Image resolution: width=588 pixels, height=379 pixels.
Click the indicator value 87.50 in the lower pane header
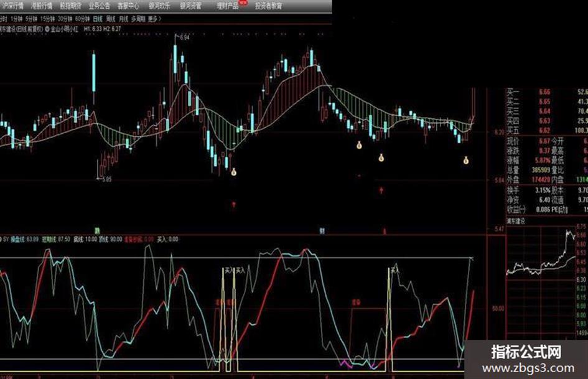point(65,240)
